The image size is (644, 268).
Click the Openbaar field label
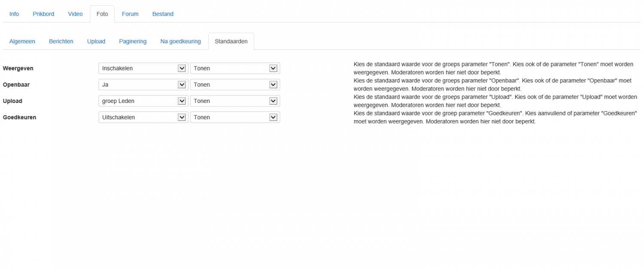(16, 84)
